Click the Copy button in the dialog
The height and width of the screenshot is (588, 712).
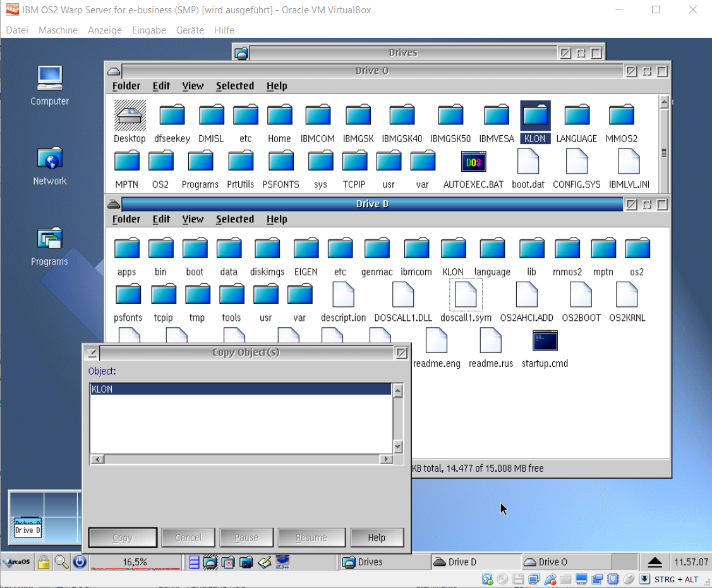tap(123, 537)
